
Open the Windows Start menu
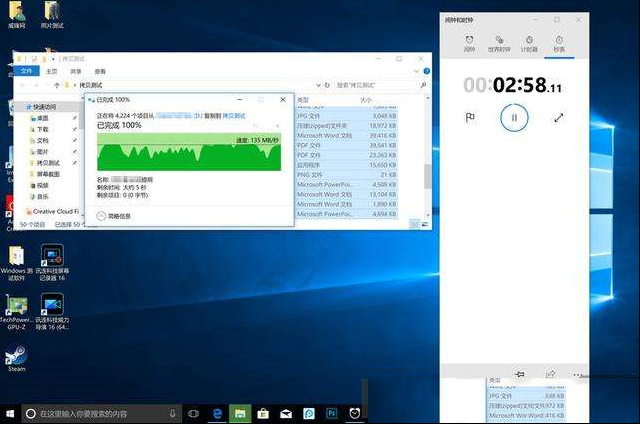(10, 414)
